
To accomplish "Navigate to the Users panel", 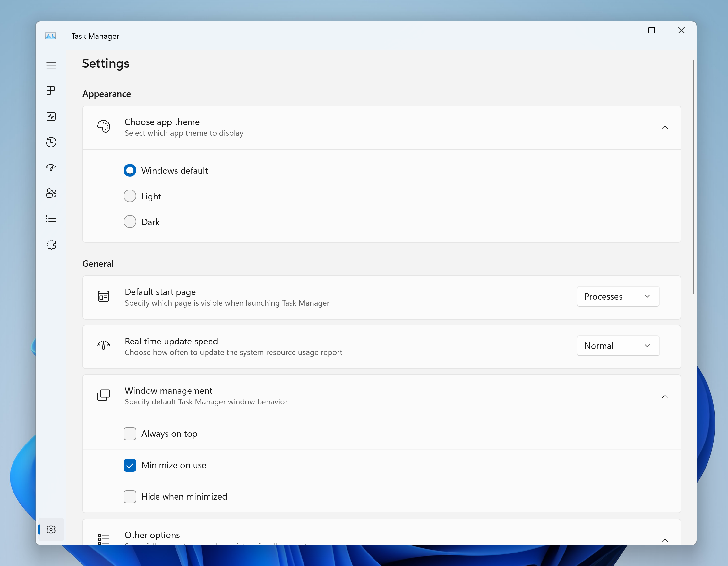I will click(51, 193).
